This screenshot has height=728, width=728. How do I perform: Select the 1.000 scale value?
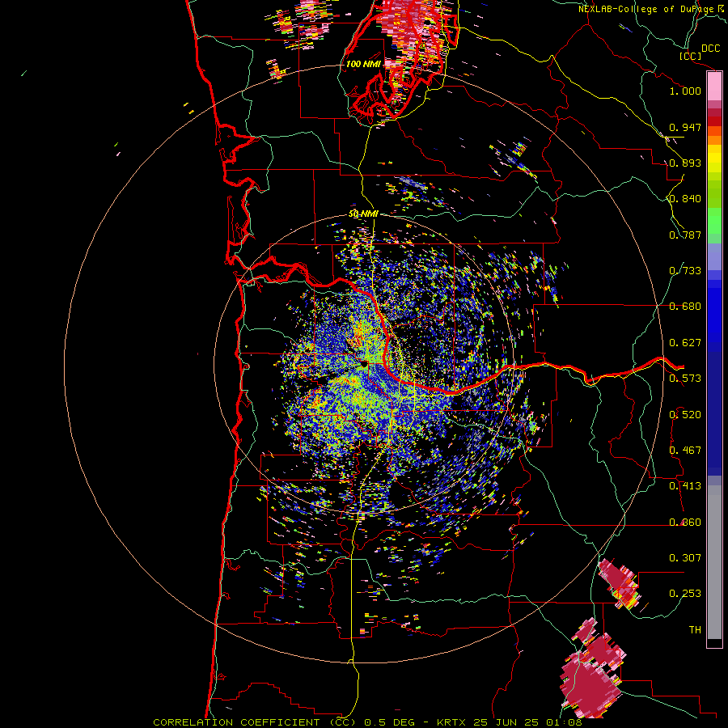[x=685, y=91]
